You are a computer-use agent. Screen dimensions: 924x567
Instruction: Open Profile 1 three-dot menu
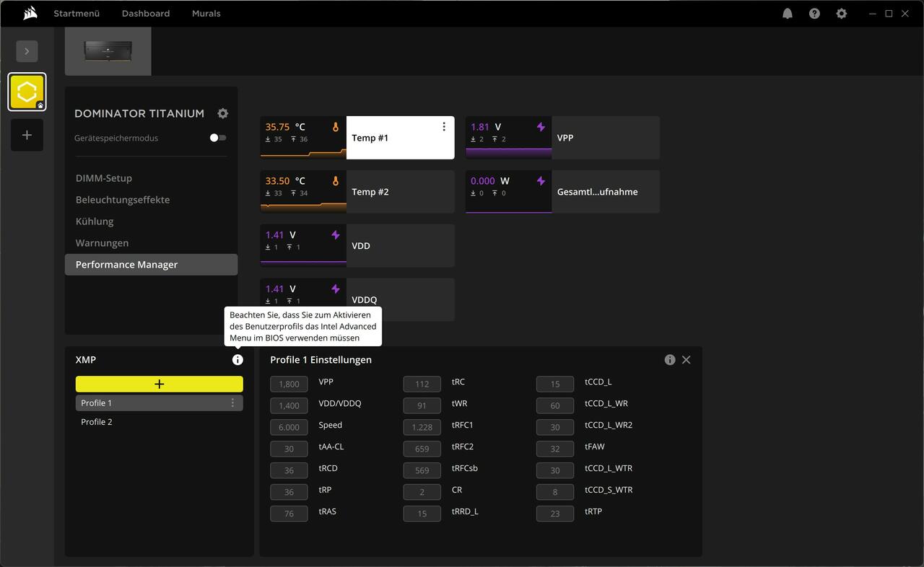pos(232,403)
